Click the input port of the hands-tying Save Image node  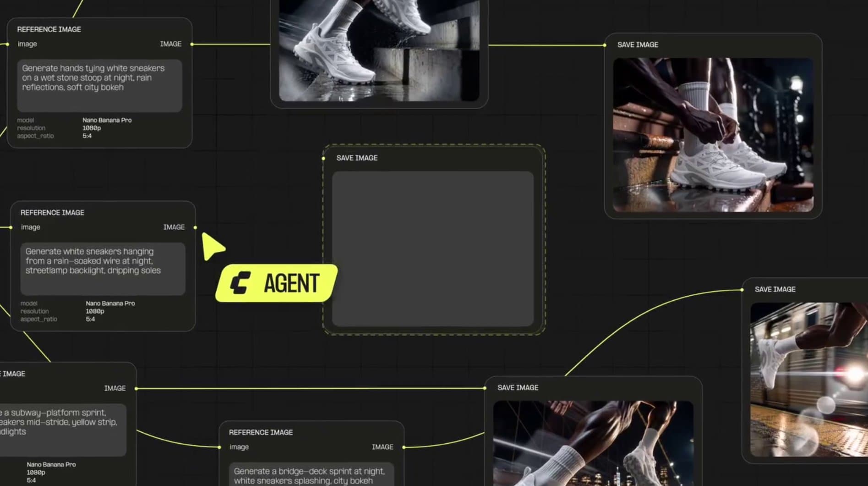point(605,45)
